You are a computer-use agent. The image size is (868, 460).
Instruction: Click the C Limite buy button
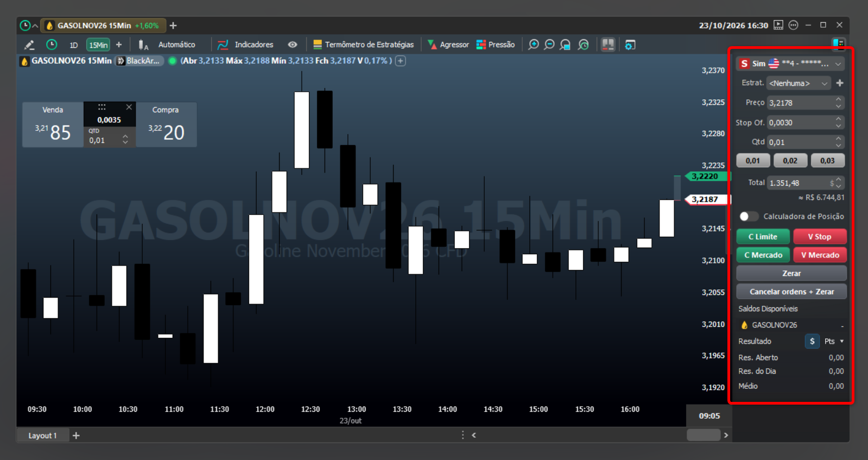point(763,237)
